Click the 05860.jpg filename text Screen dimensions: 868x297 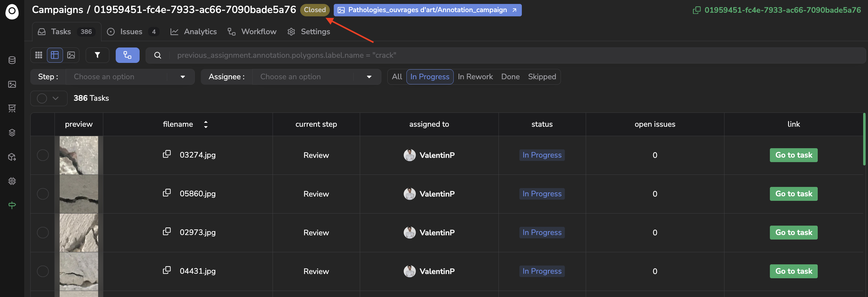tap(197, 194)
